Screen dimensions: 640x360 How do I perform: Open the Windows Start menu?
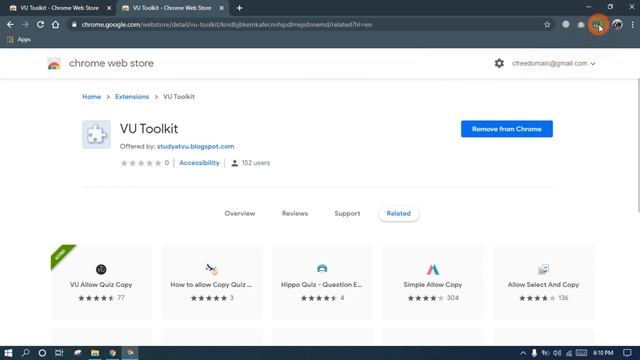[x=8, y=353]
